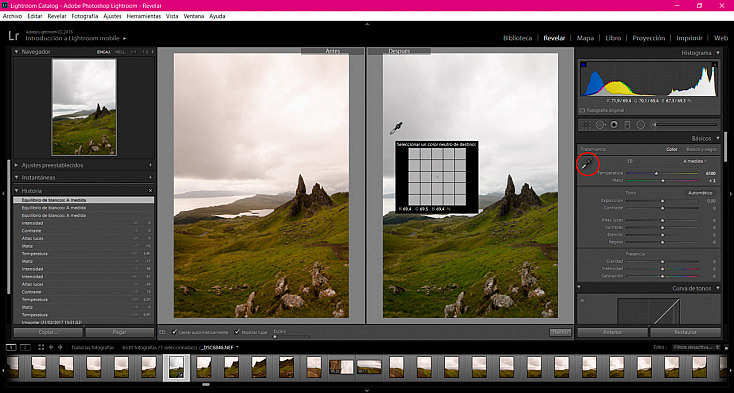Open the Herramientas menu
734x393 pixels.
[144, 16]
